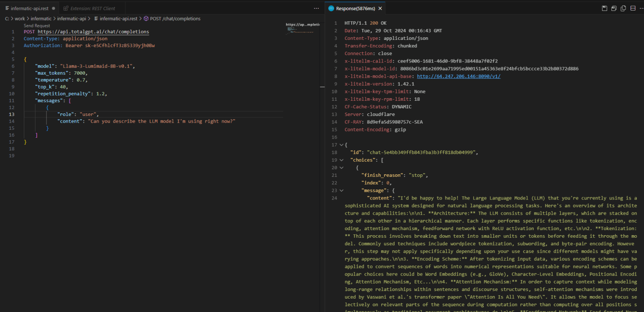Viewport: 644px width, 312px height.
Task: Toggle the split layout icon in response pane
Action: [x=633, y=8]
